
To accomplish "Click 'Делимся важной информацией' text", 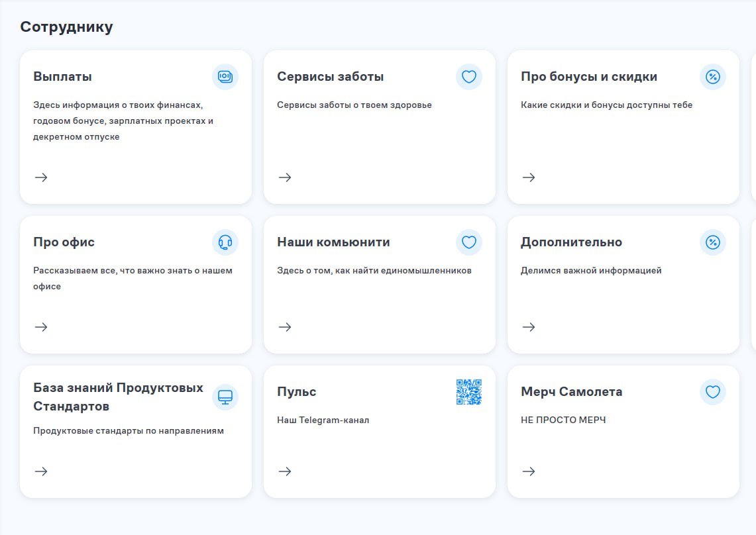I will coord(591,270).
